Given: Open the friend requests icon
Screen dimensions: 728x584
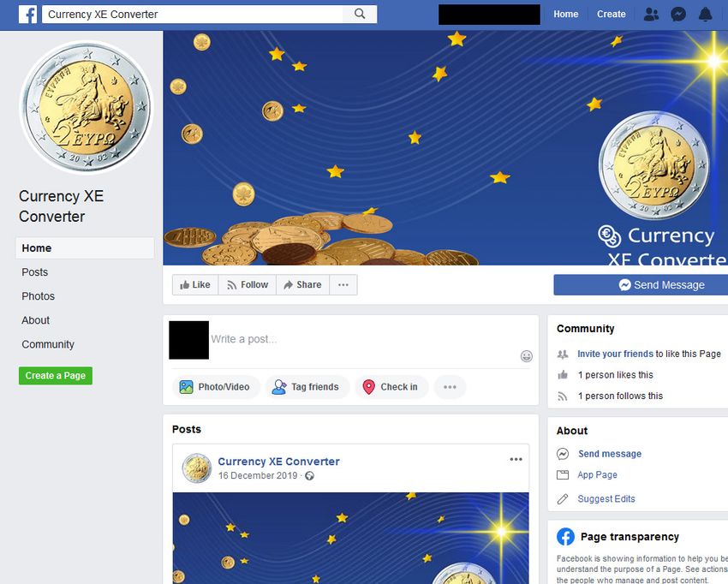Looking at the screenshot, I should pos(651,15).
